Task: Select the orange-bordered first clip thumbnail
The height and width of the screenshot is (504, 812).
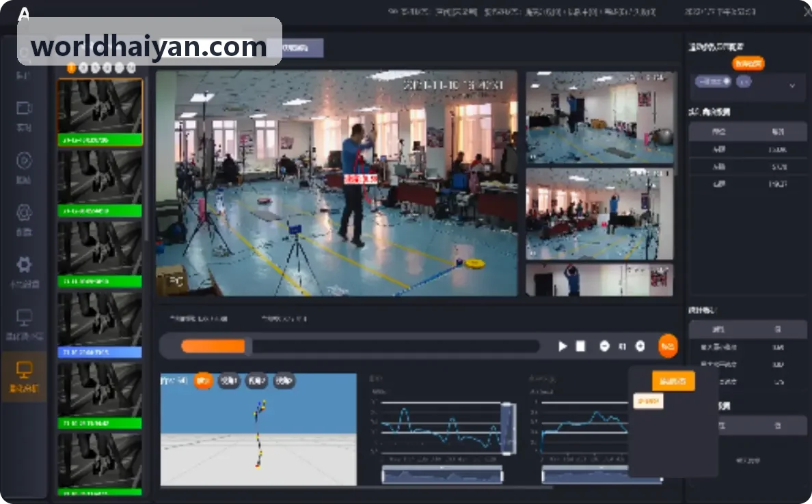Action: click(x=100, y=112)
